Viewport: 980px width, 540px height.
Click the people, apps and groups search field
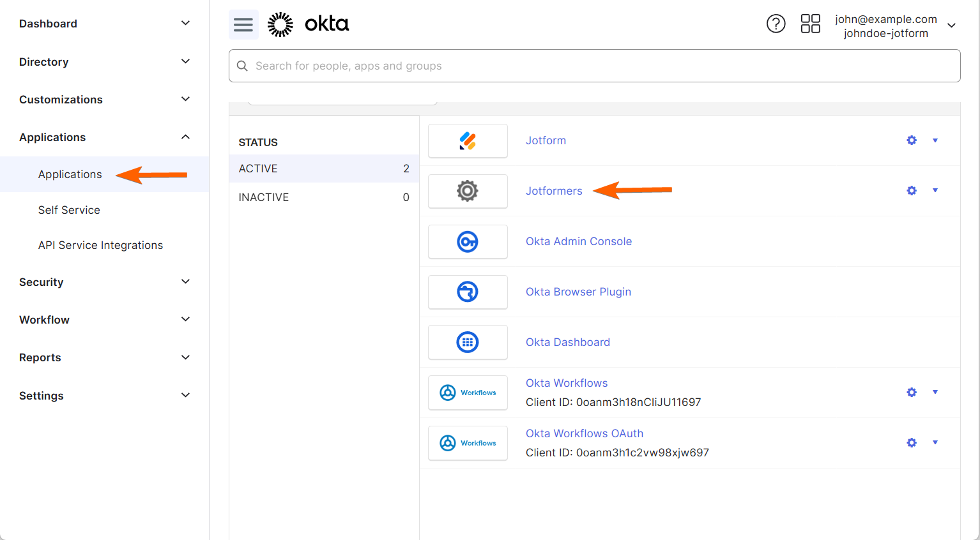tap(594, 66)
